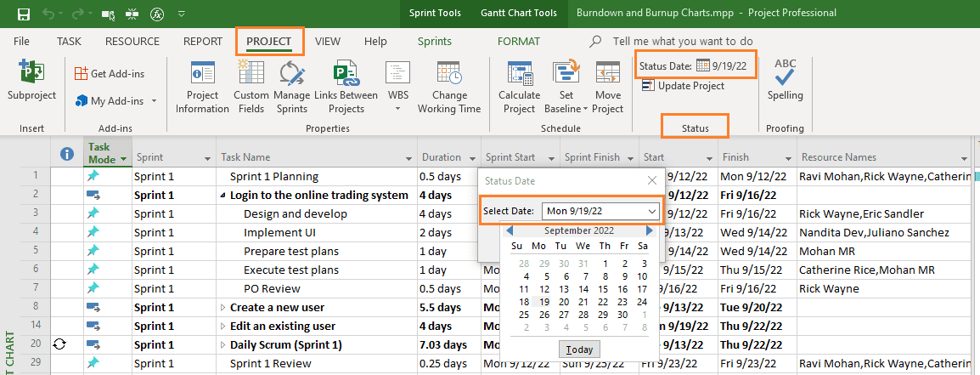Expand the Create a new user task

coord(223,308)
